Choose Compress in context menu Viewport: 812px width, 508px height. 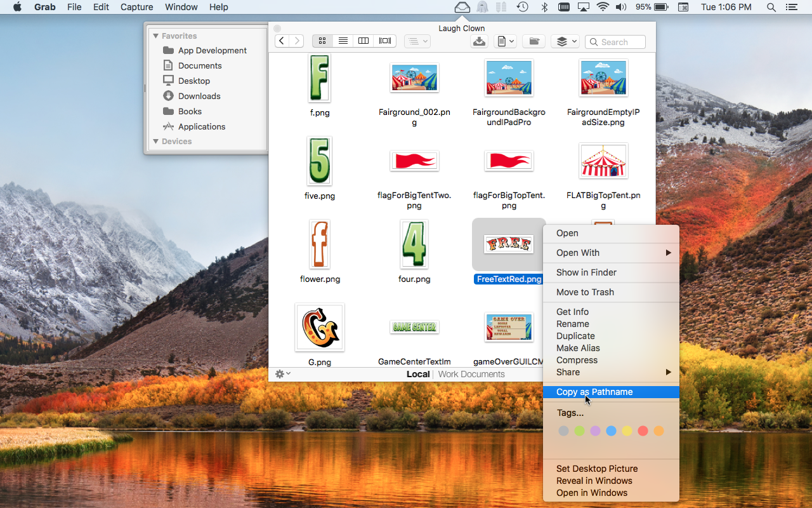(x=611, y=360)
